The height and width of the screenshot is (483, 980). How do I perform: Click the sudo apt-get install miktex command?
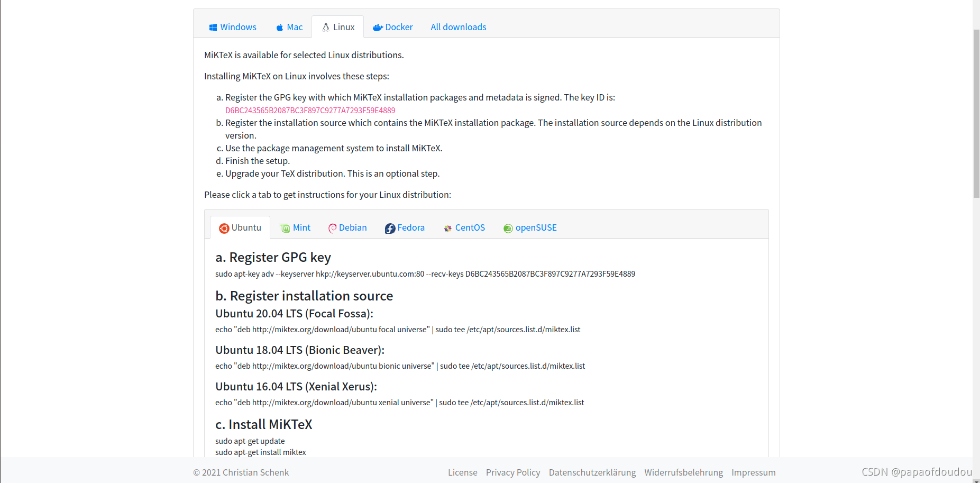click(261, 452)
